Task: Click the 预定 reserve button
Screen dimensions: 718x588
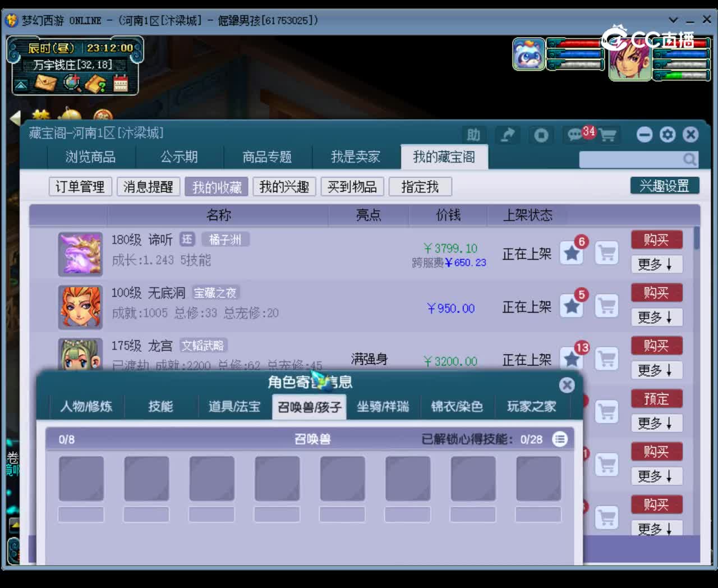Action: coord(656,399)
